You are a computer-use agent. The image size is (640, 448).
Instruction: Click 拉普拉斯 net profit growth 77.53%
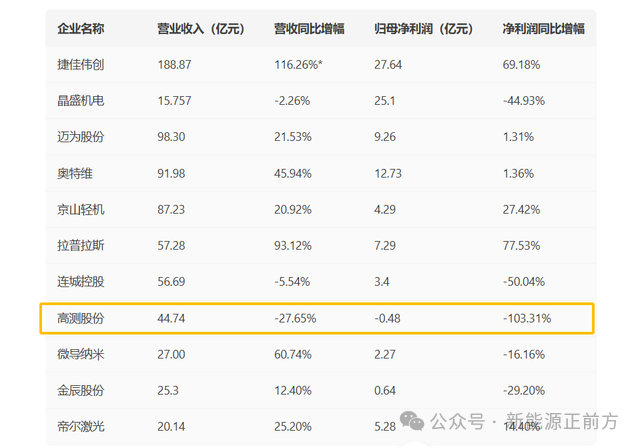click(521, 246)
